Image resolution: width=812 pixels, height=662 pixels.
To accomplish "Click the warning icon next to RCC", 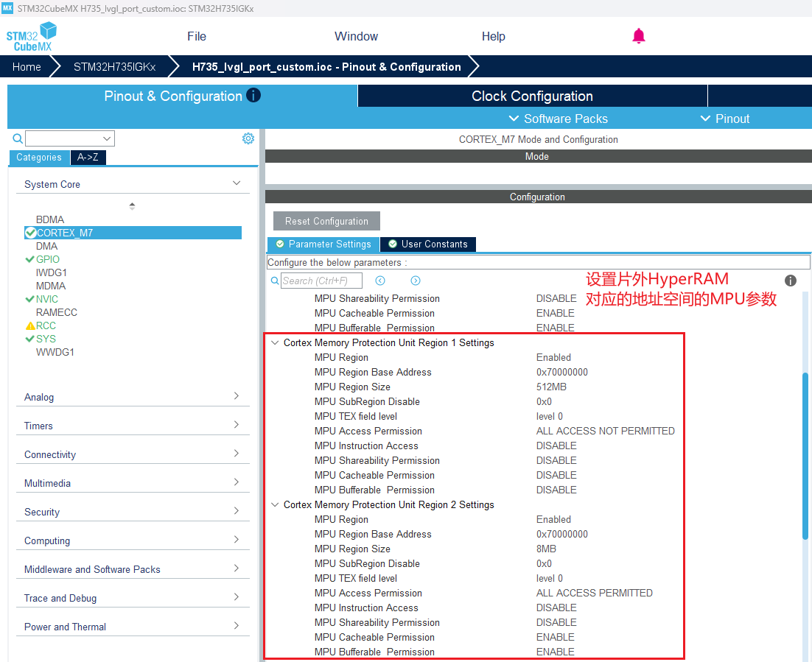I will (30, 325).
